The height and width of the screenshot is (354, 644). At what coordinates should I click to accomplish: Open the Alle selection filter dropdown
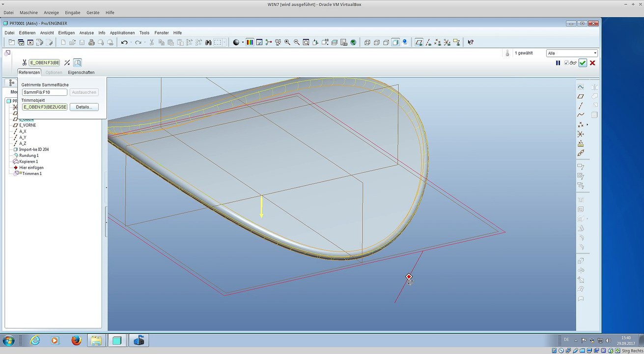pos(572,53)
